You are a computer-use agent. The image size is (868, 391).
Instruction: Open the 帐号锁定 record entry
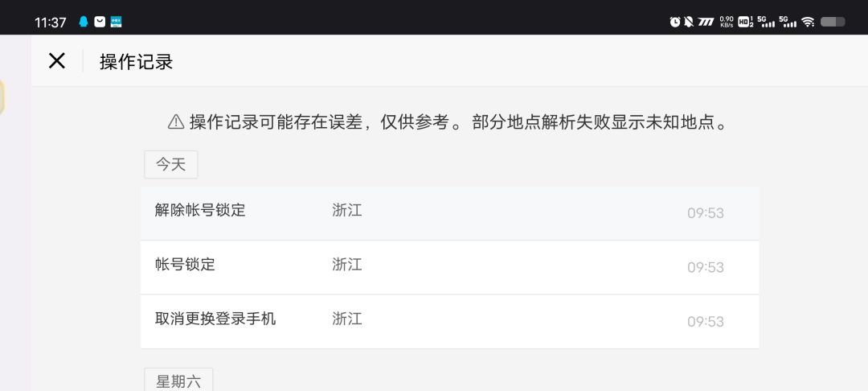tap(449, 267)
